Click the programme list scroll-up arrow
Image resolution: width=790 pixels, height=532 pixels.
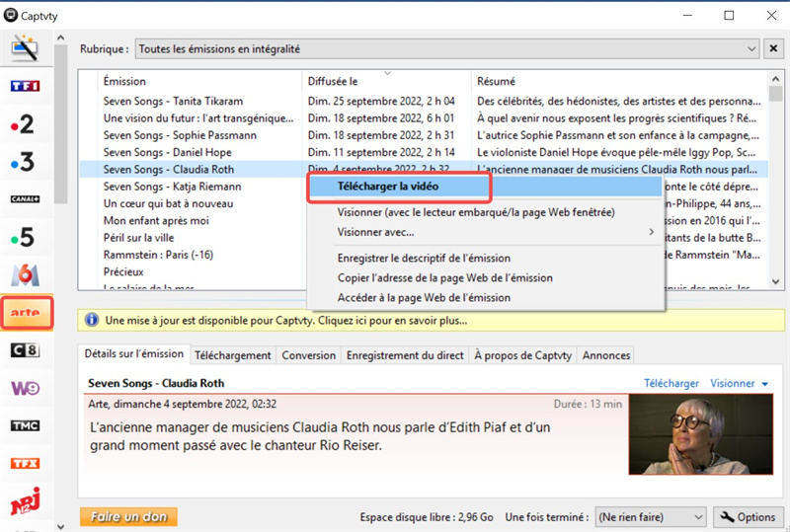[776, 79]
